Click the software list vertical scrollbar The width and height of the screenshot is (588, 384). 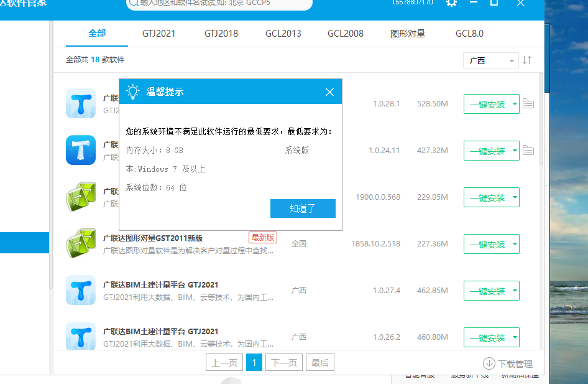(541, 118)
